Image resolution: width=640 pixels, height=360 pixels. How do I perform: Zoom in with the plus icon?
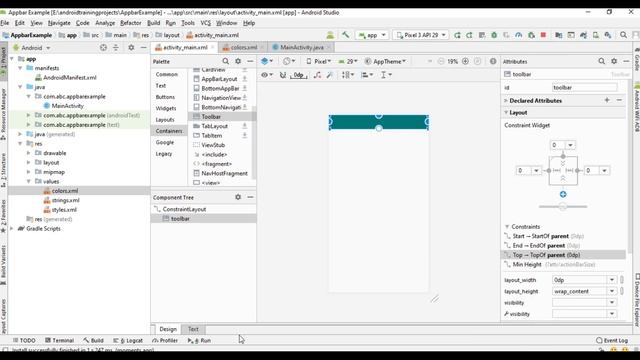pos(465,61)
